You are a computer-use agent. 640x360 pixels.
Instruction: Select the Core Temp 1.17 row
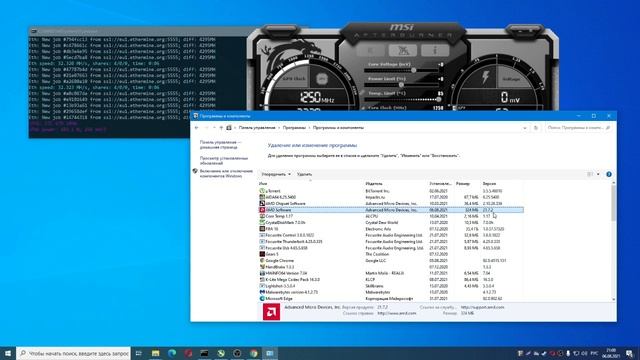coord(391,216)
